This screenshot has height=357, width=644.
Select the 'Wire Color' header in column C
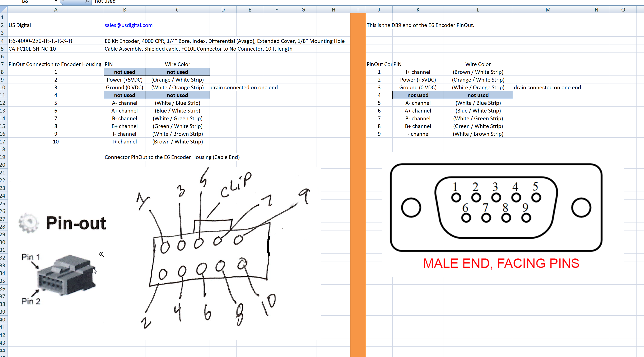[177, 64]
